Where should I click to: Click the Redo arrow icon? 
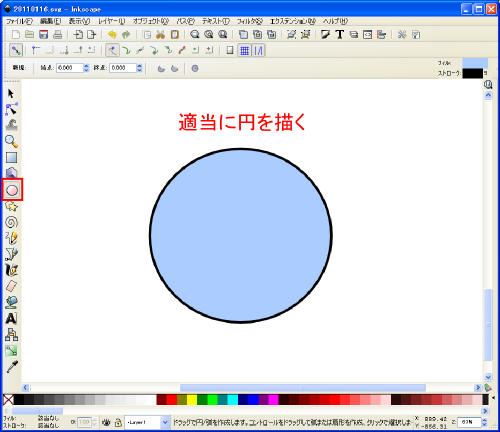(126, 34)
